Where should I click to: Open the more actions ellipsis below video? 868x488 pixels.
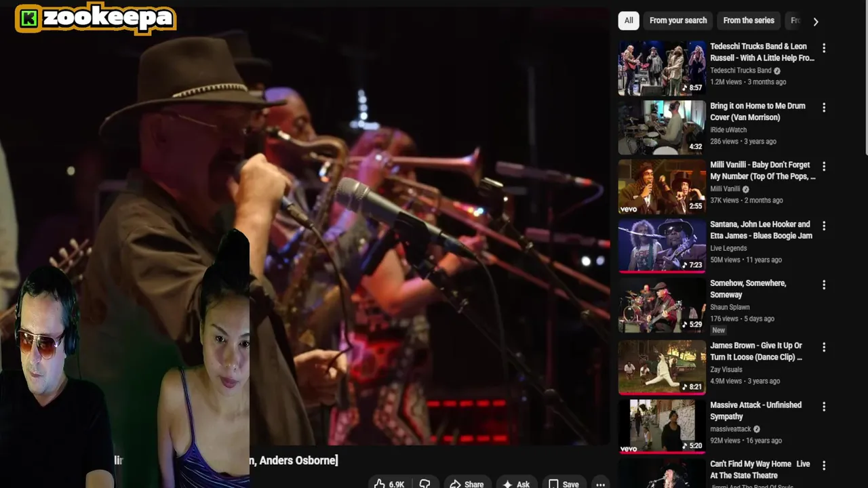click(x=600, y=484)
